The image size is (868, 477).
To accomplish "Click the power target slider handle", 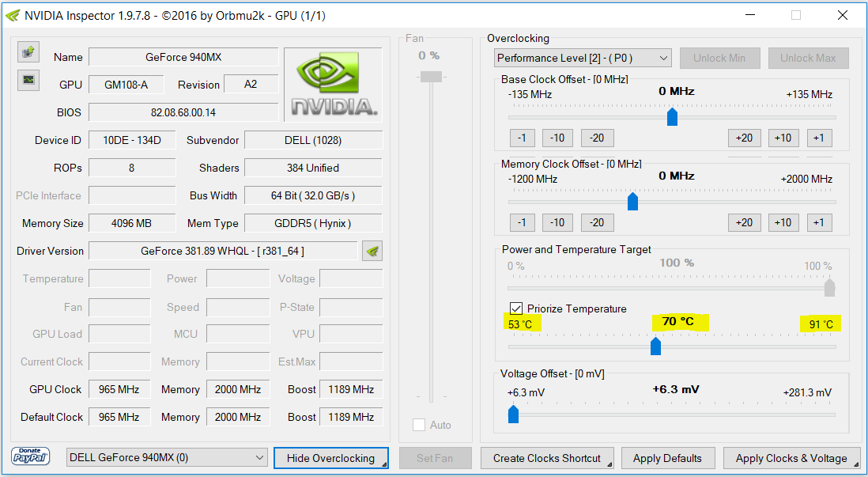I will tap(829, 287).
